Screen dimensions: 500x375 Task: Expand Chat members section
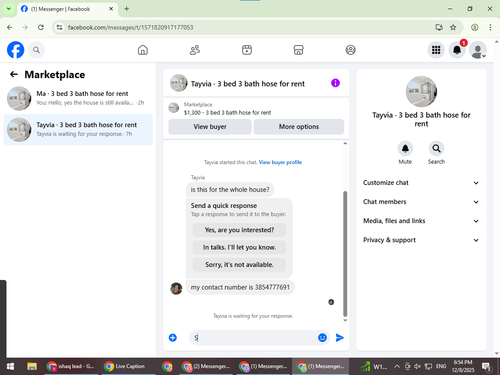pos(421,202)
